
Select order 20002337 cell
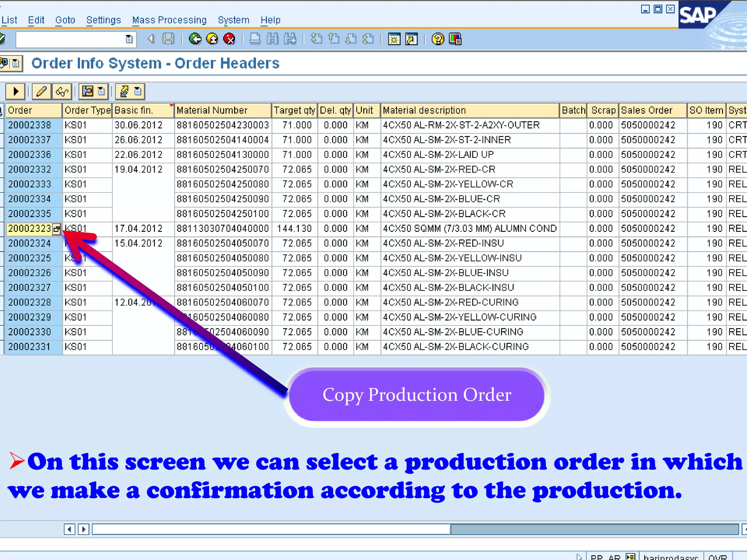pyautogui.click(x=34, y=140)
